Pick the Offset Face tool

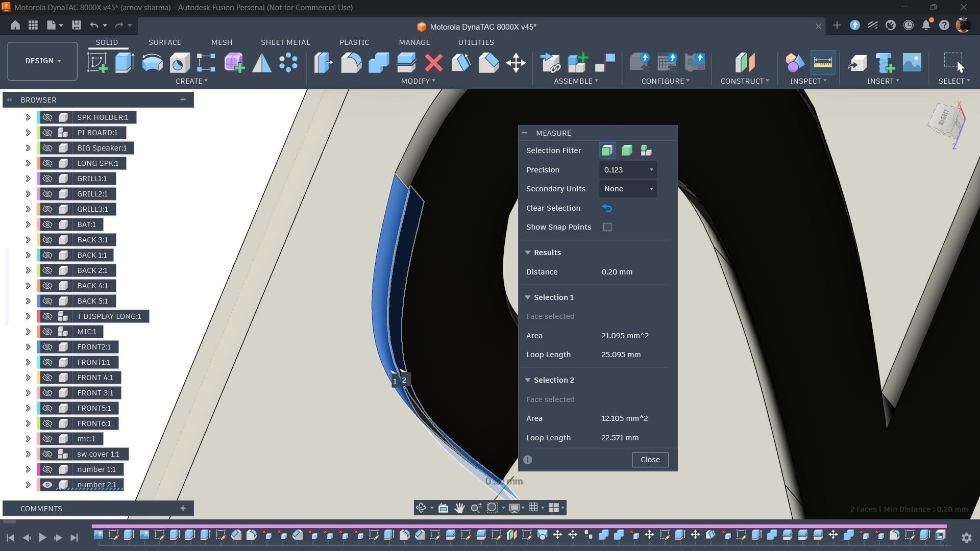[x=406, y=63]
